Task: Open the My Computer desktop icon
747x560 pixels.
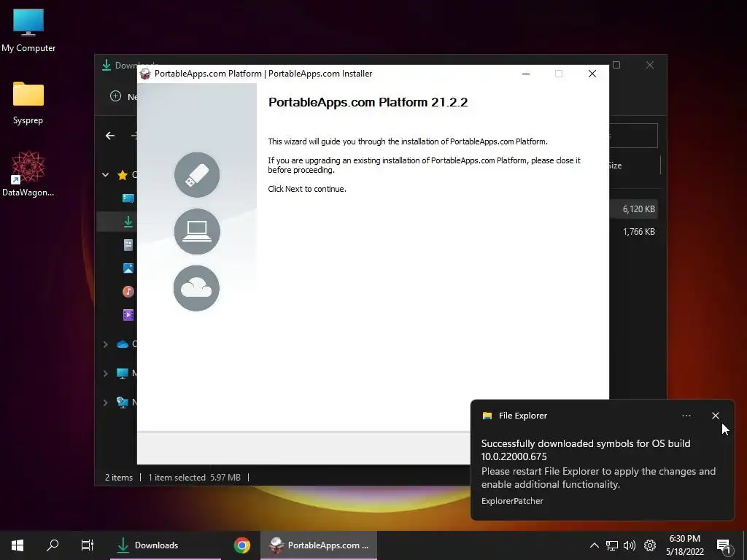Action: click(x=28, y=29)
